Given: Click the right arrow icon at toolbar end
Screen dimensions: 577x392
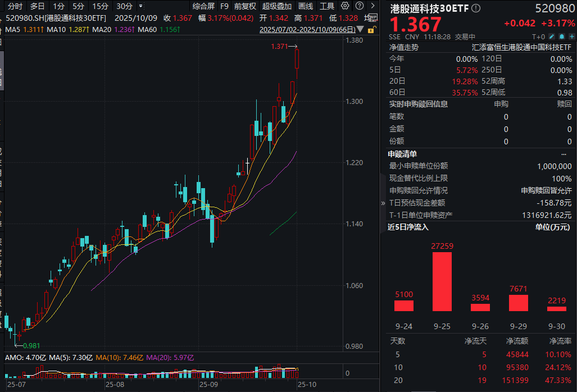Looking at the screenshot, I should [372, 6].
